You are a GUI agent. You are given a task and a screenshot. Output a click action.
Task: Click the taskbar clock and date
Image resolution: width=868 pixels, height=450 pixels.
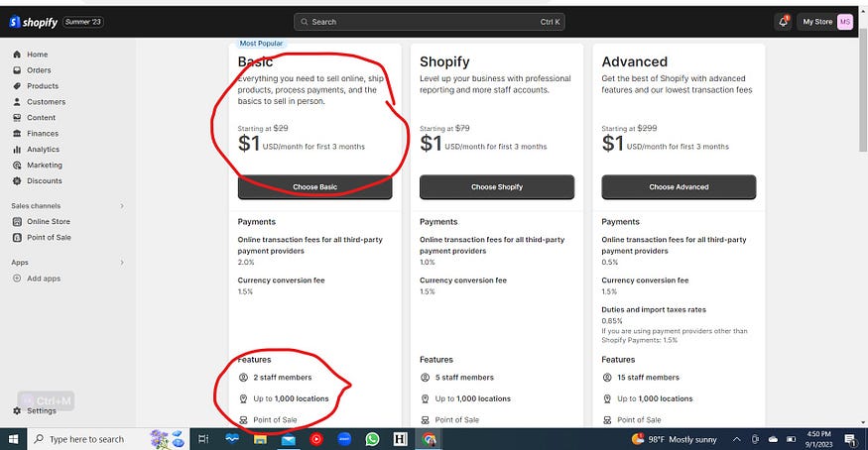coord(818,439)
